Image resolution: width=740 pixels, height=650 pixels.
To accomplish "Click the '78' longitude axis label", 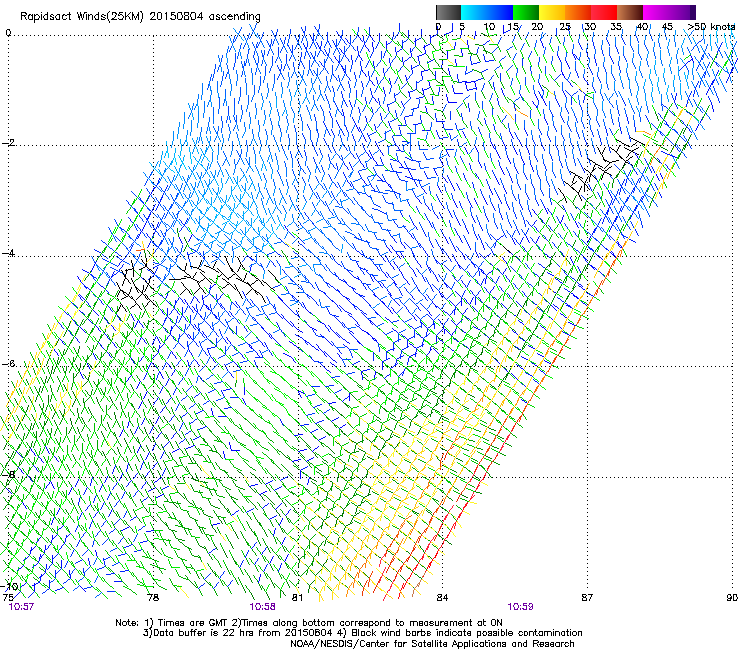I will (x=153, y=598).
